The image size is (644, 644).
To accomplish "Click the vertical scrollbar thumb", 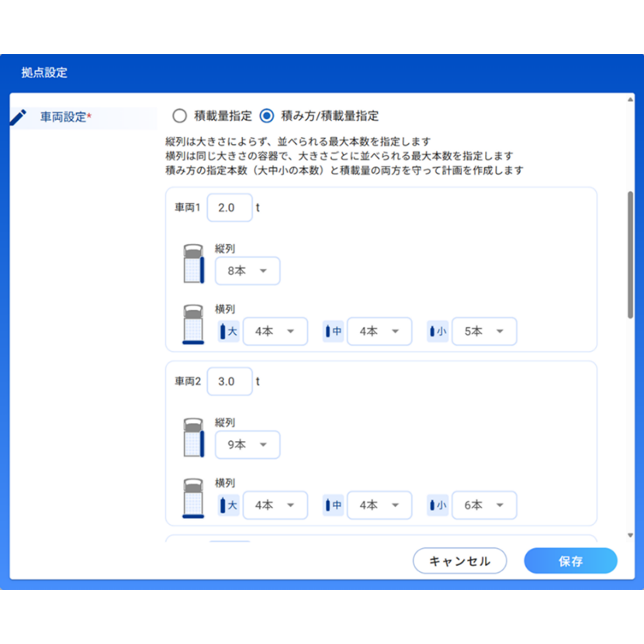I will (x=630, y=255).
